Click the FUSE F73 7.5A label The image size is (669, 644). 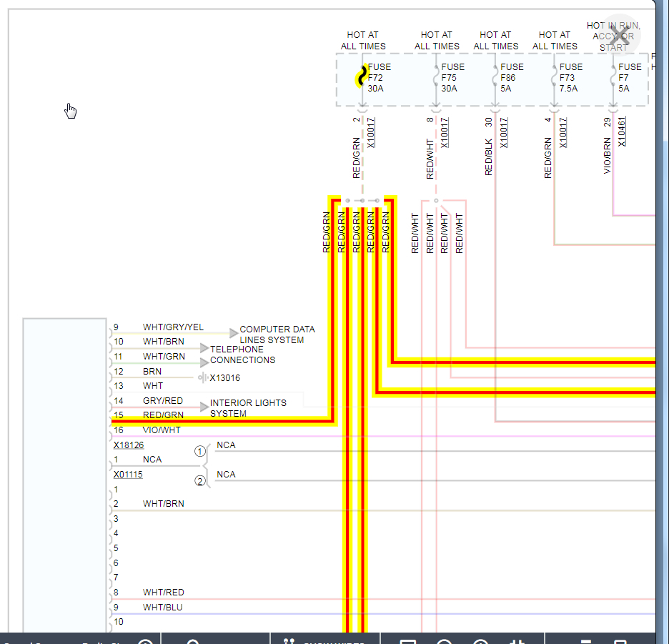tap(570, 78)
